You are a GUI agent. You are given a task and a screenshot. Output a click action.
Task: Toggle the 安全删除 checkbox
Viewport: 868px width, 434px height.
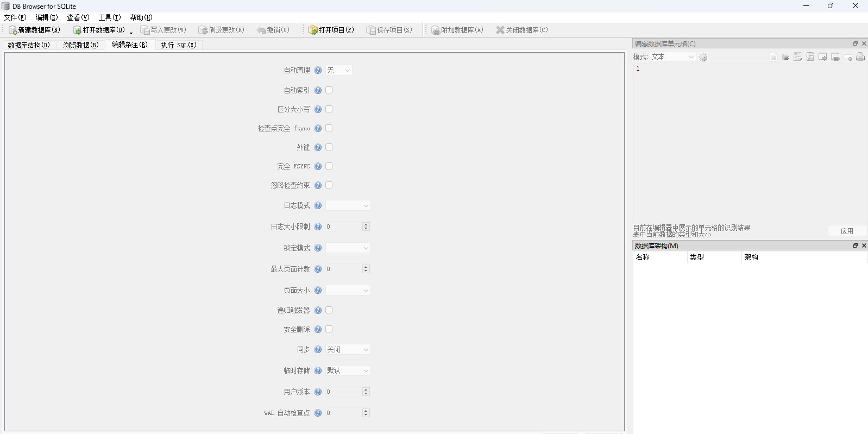329,329
